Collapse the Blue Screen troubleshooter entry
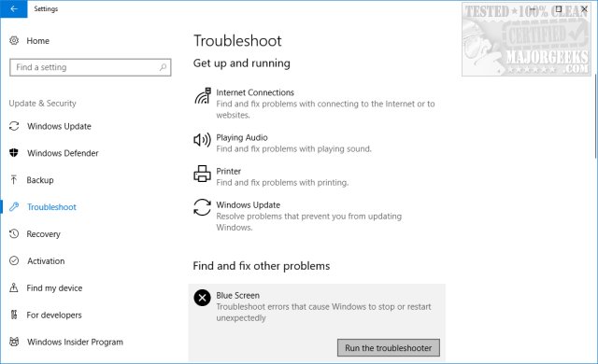 coord(317,307)
